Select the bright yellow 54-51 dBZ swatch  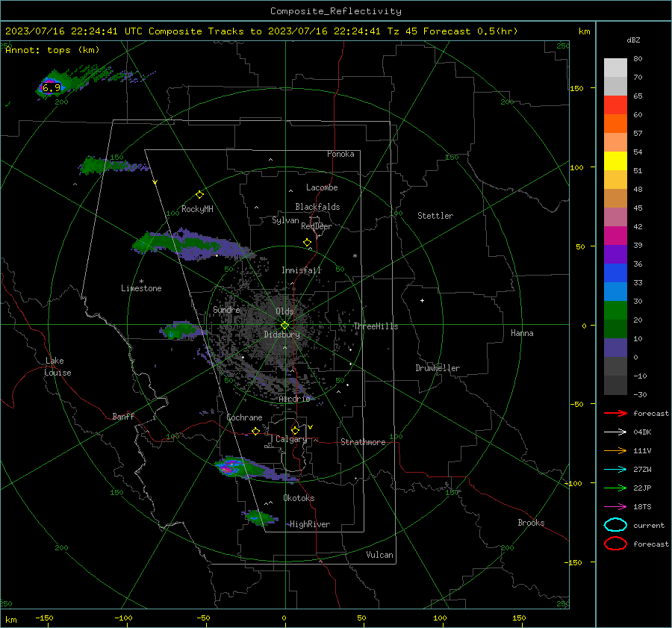[x=615, y=161]
